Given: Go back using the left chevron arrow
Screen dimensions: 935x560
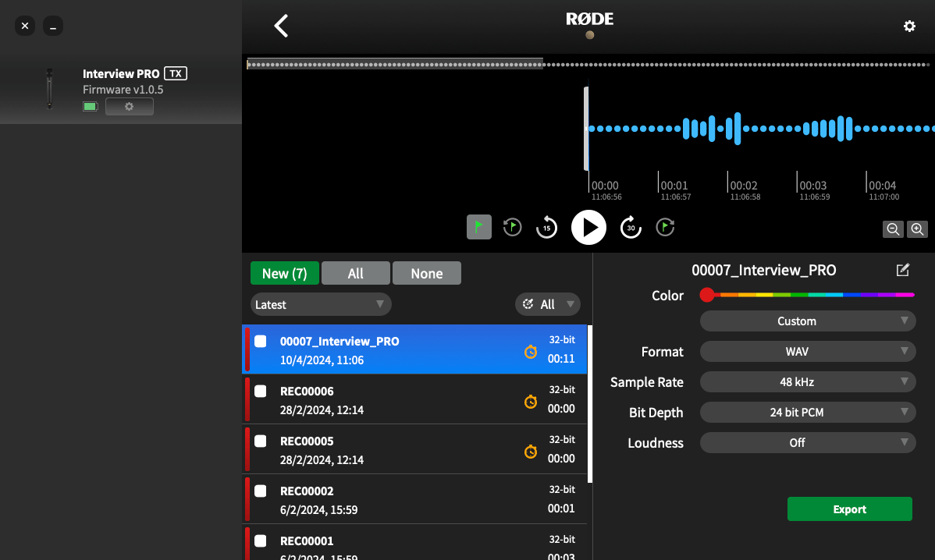Looking at the screenshot, I should click(x=281, y=26).
